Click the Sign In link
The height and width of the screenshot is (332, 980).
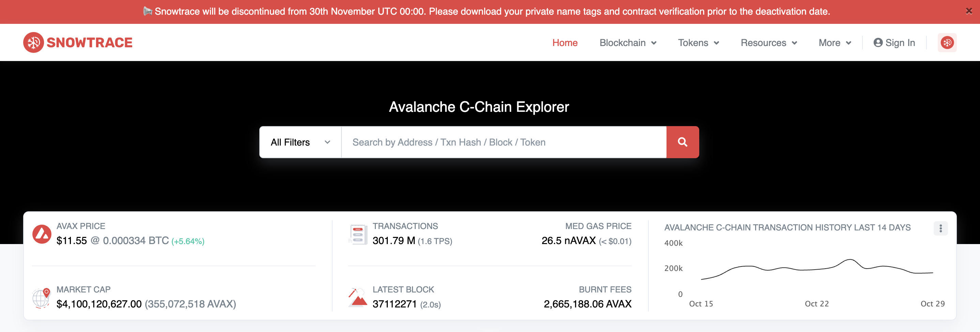pyautogui.click(x=894, y=43)
